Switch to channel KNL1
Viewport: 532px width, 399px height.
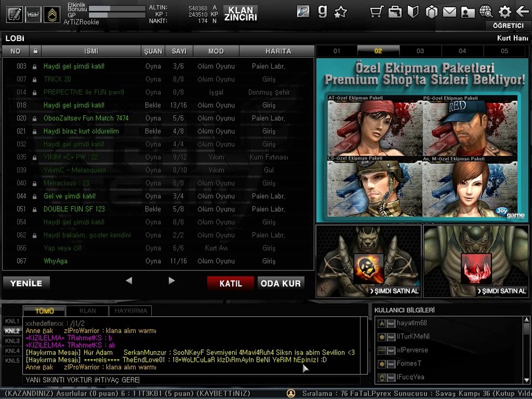pos(12,321)
